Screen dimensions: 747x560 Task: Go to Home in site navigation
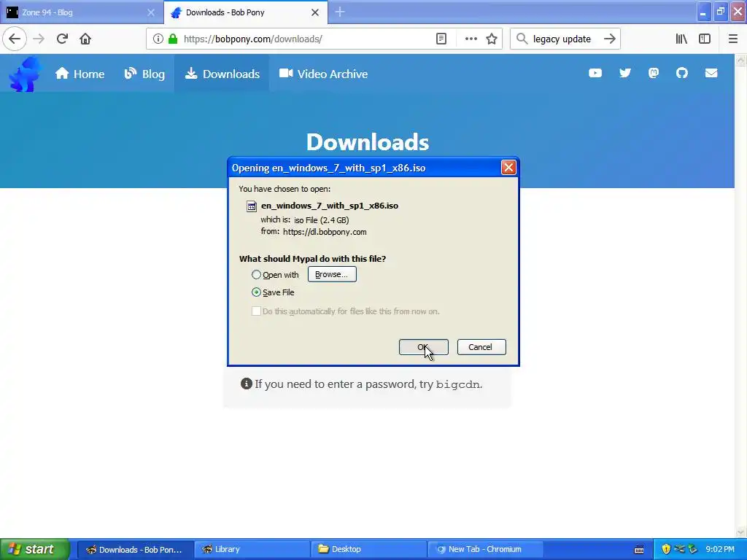click(80, 74)
